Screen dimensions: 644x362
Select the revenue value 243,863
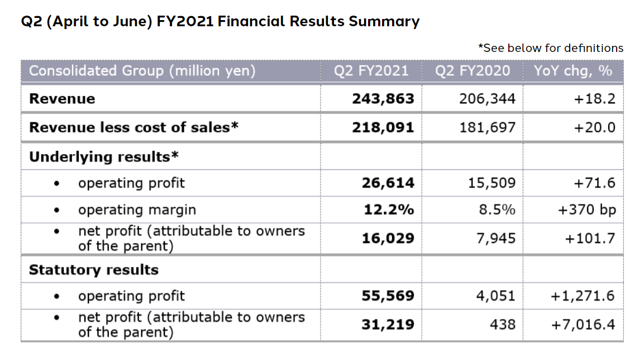(383, 99)
